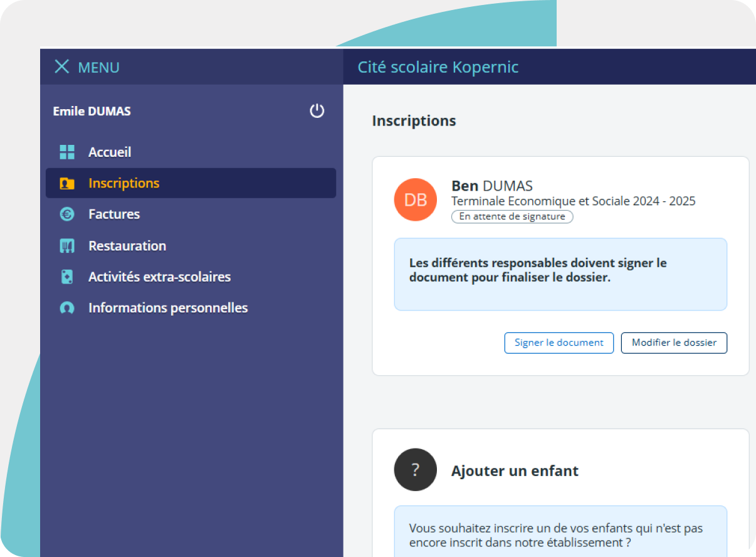Open the Restauration section
Screen dimensions: 756x557
pyautogui.click(x=127, y=246)
